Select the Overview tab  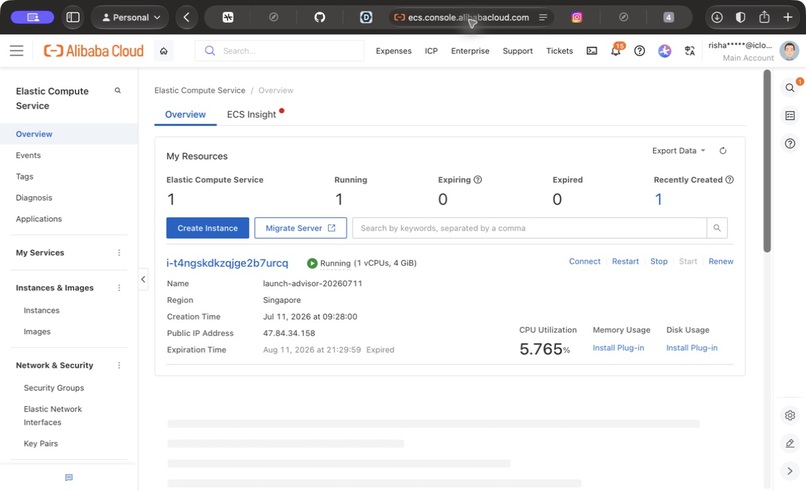click(185, 114)
